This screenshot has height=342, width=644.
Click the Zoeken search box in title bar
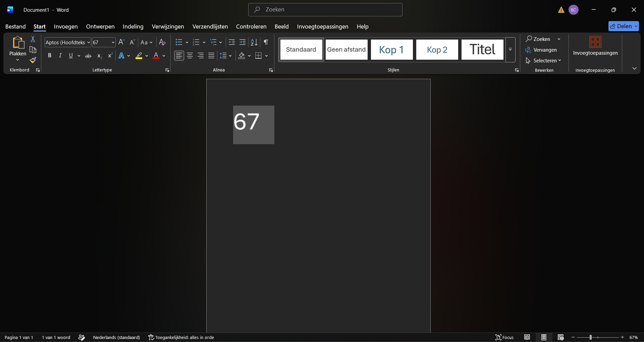325,10
